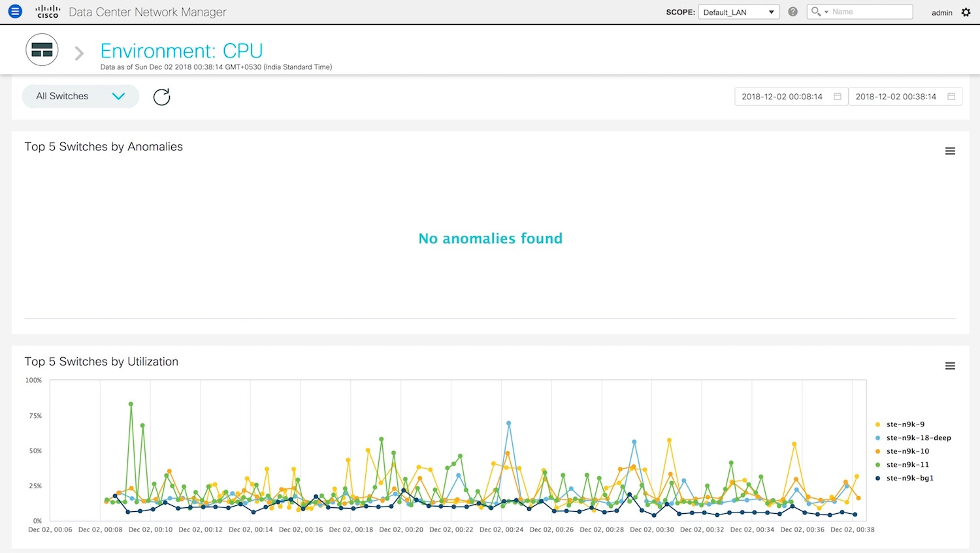Toggle ste-n9k-18-deep series visibility
Viewport: 980px width, 553px height.
click(x=918, y=438)
